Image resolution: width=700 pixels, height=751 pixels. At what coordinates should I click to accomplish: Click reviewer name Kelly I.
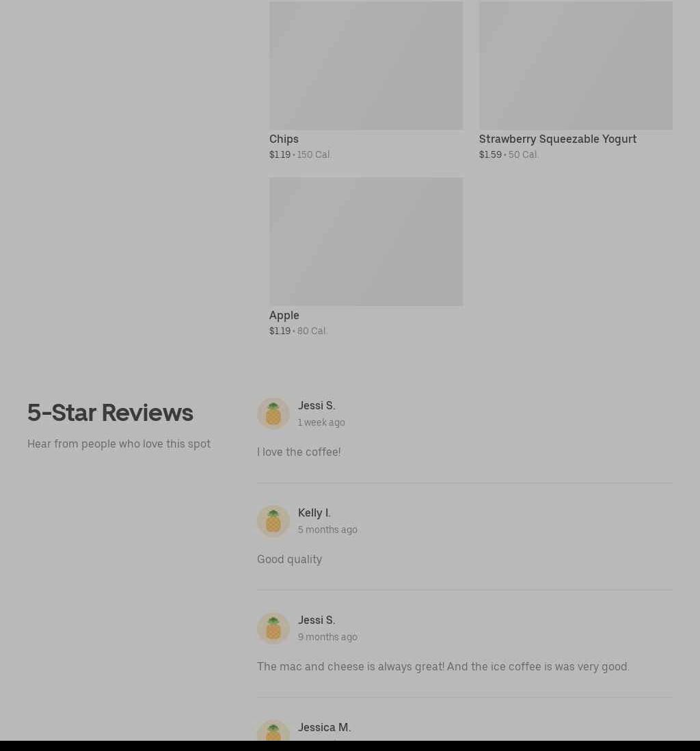point(314,513)
